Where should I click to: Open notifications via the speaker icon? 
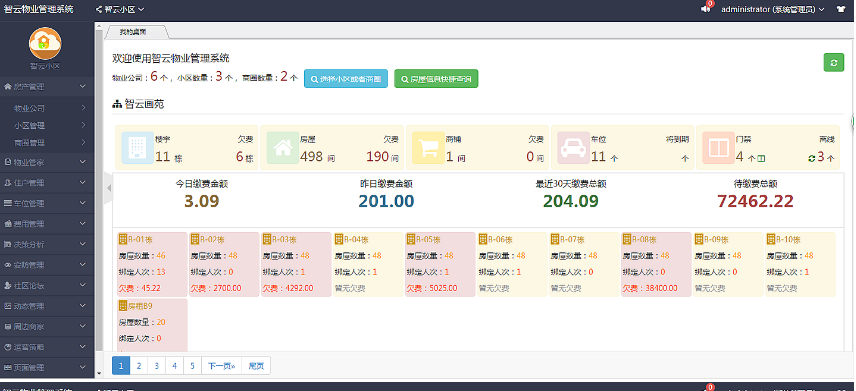click(x=705, y=9)
